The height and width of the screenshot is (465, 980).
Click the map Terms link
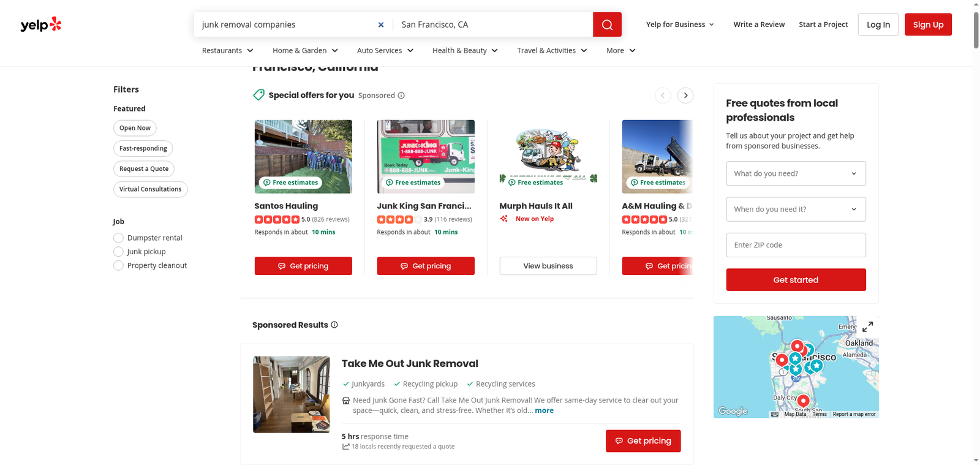(820, 414)
